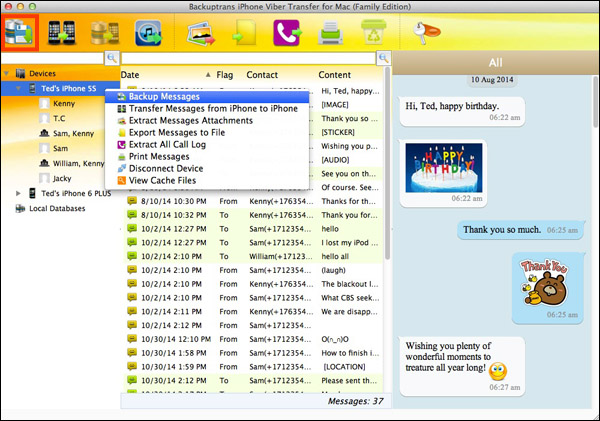Click the Local Databases icon
Viewport: 600px width, 421px height.
(20, 209)
